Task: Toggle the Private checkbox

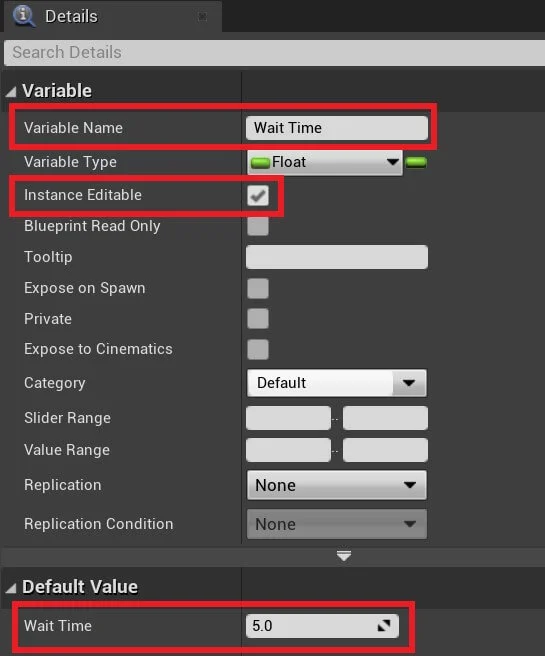Action: (x=258, y=319)
